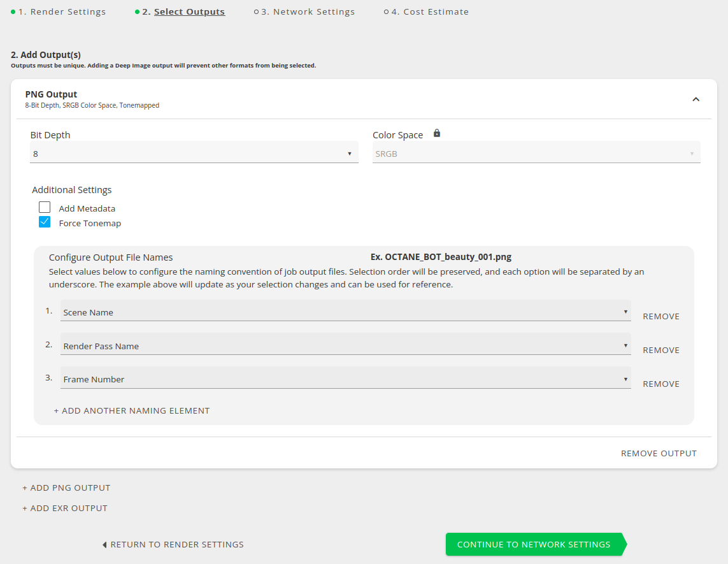The height and width of the screenshot is (564, 728).
Task: Open the Scene Name naming dropdown
Action: 345,311
